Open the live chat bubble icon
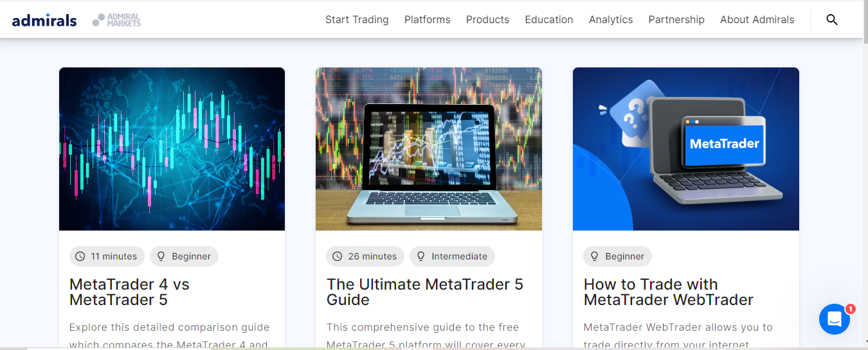 835,319
